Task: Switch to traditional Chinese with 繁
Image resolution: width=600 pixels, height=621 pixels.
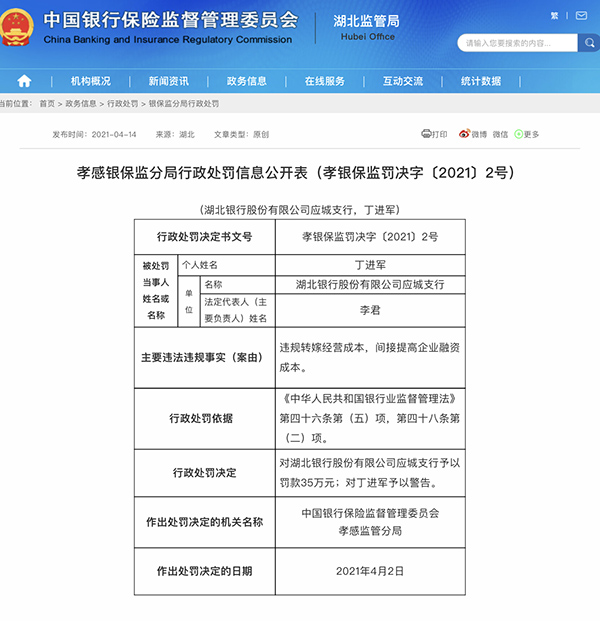Action: (555, 16)
